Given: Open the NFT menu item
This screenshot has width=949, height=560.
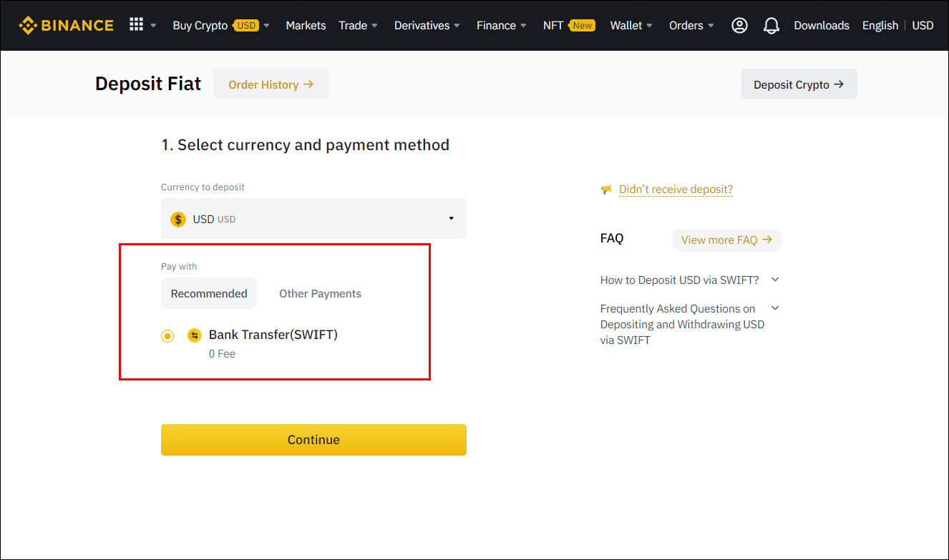Looking at the screenshot, I should click(569, 25).
